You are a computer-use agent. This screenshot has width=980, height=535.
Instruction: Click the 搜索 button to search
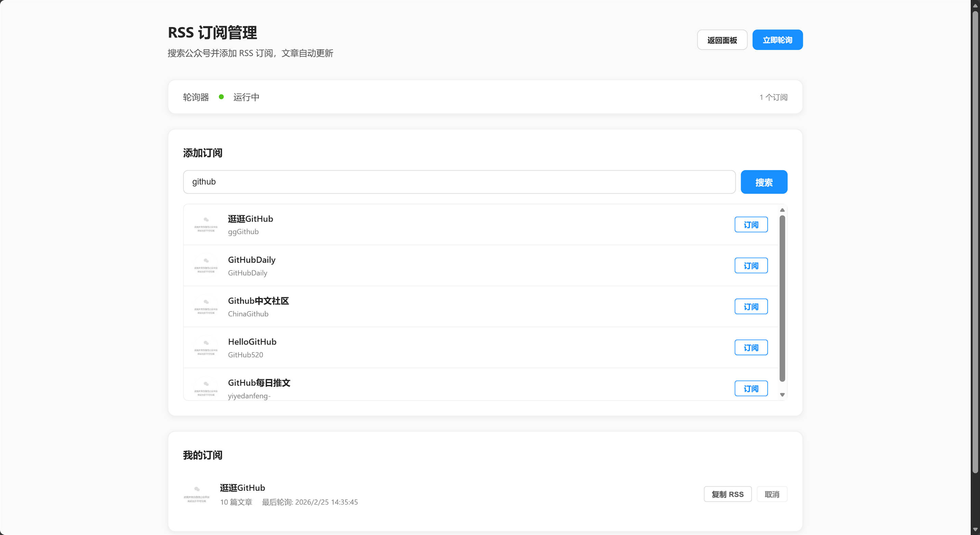[x=764, y=182]
